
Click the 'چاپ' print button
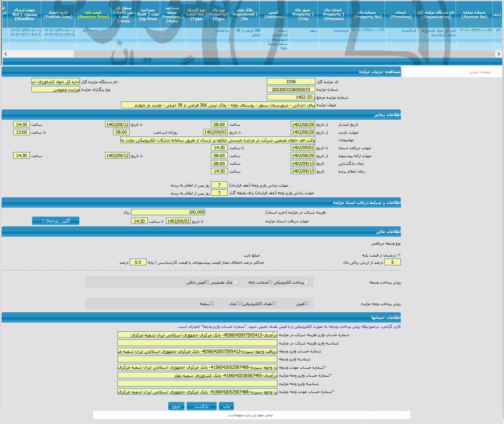[226, 406]
